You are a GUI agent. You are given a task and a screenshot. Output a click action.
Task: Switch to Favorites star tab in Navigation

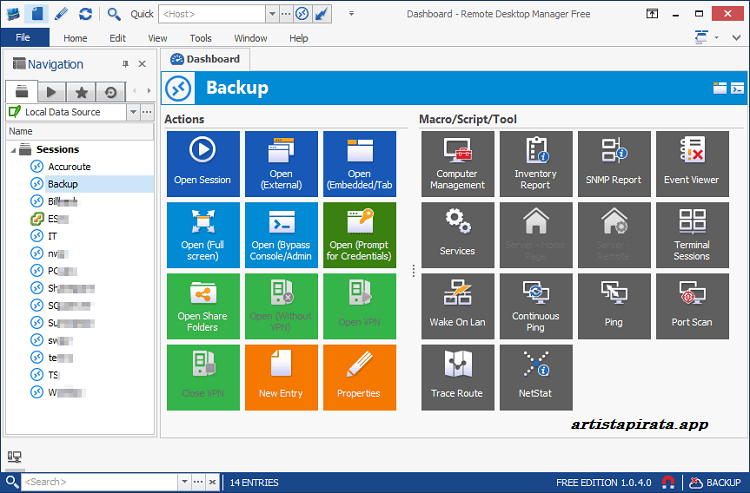pyautogui.click(x=81, y=92)
